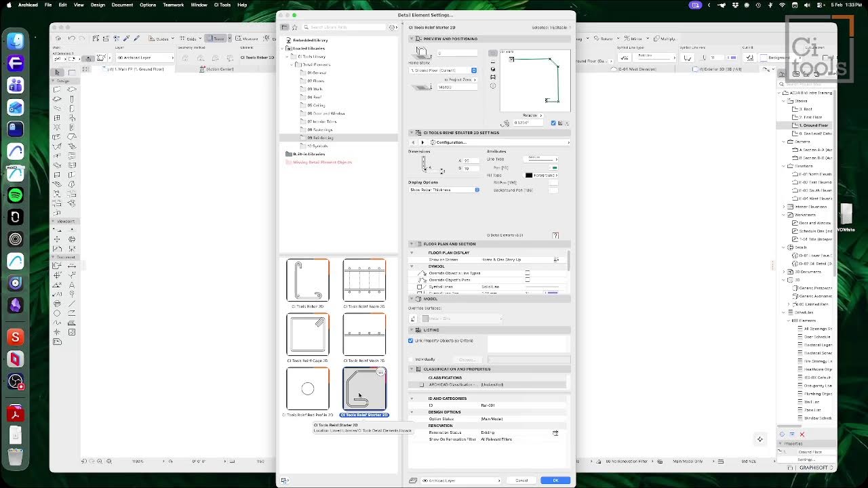The height and width of the screenshot is (488, 868).
Task: Collapse the Listing panel
Action: coord(412,330)
